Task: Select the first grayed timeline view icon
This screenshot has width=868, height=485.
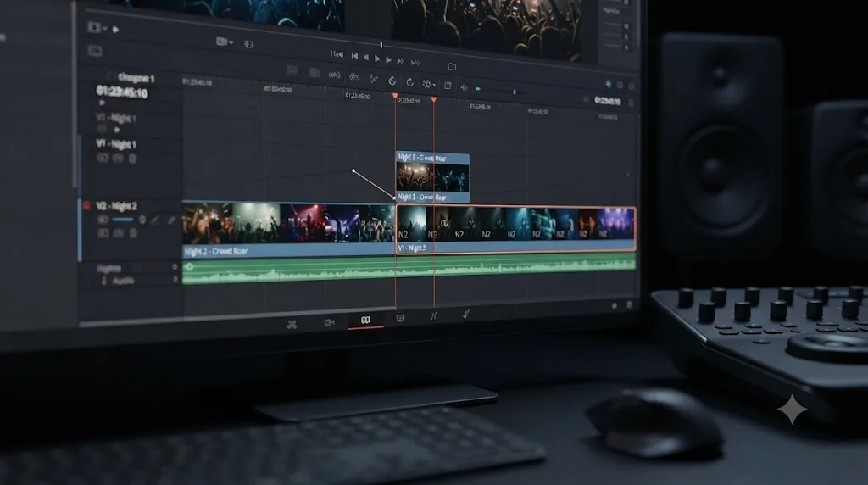Action: click(x=292, y=70)
